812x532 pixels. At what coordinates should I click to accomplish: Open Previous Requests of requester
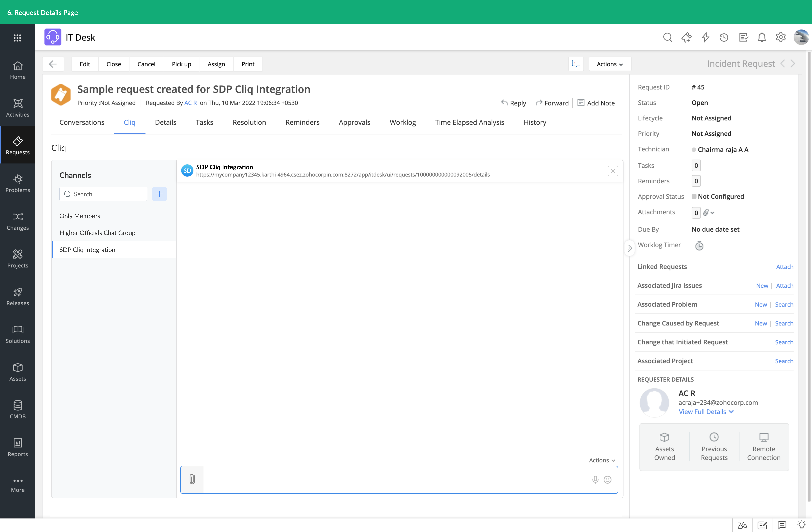pos(714,447)
